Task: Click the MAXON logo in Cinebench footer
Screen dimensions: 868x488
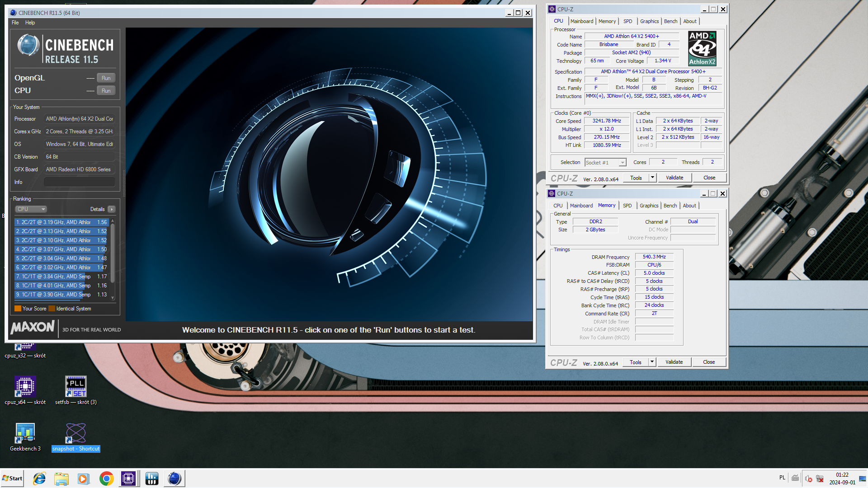Action: [33, 328]
